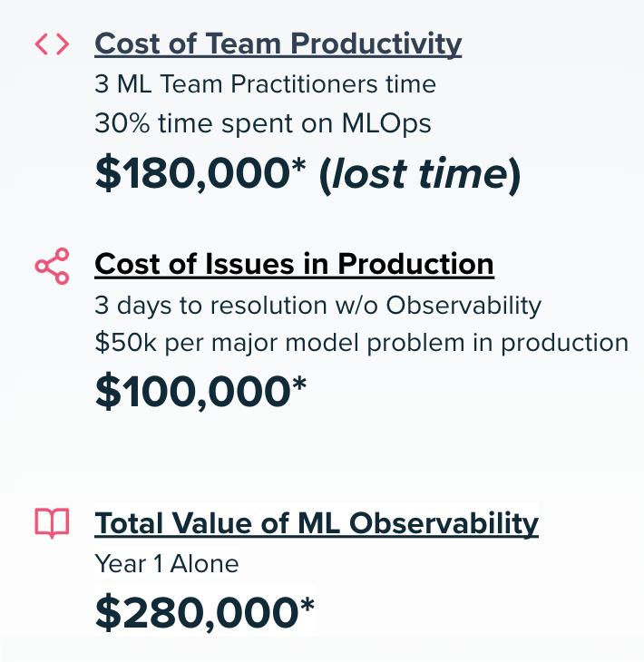Click the asterisk after $180,000
The image size is (644, 662).
pyautogui.click(x=298, y=164)
